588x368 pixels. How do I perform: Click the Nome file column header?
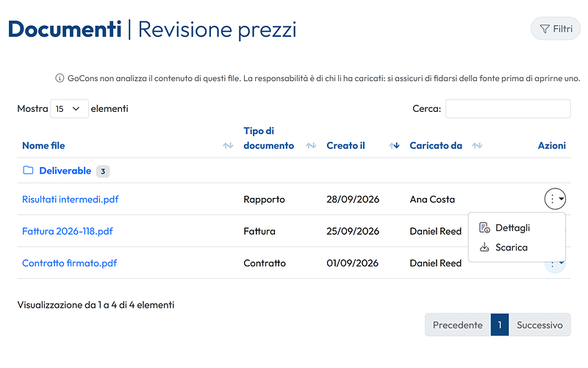point(43,146)
